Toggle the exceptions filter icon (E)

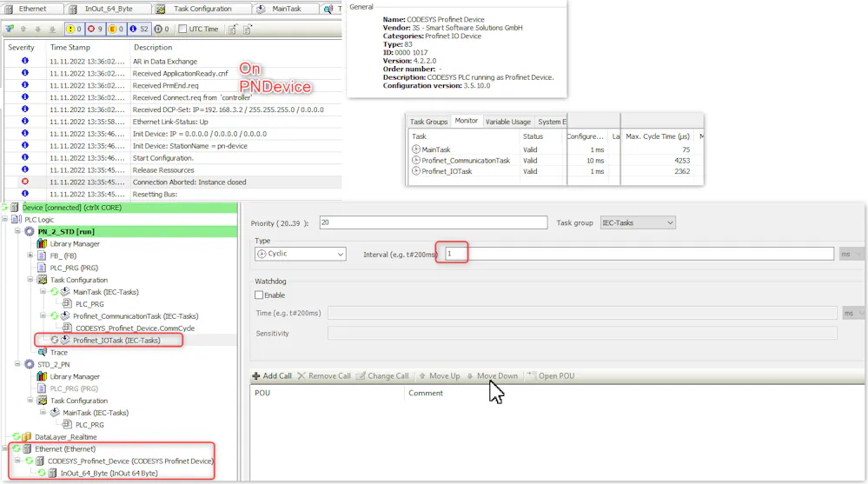click(116, 29)
